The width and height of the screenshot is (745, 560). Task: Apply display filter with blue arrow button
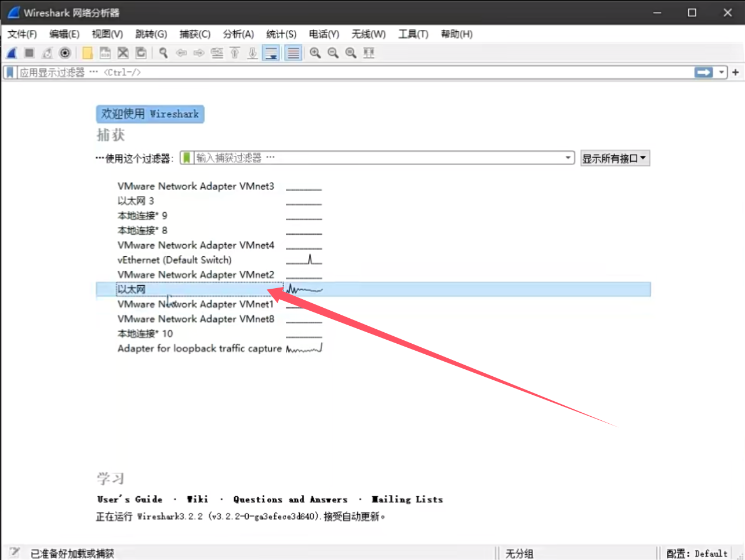pyautogui.click(x=704, y=72)
